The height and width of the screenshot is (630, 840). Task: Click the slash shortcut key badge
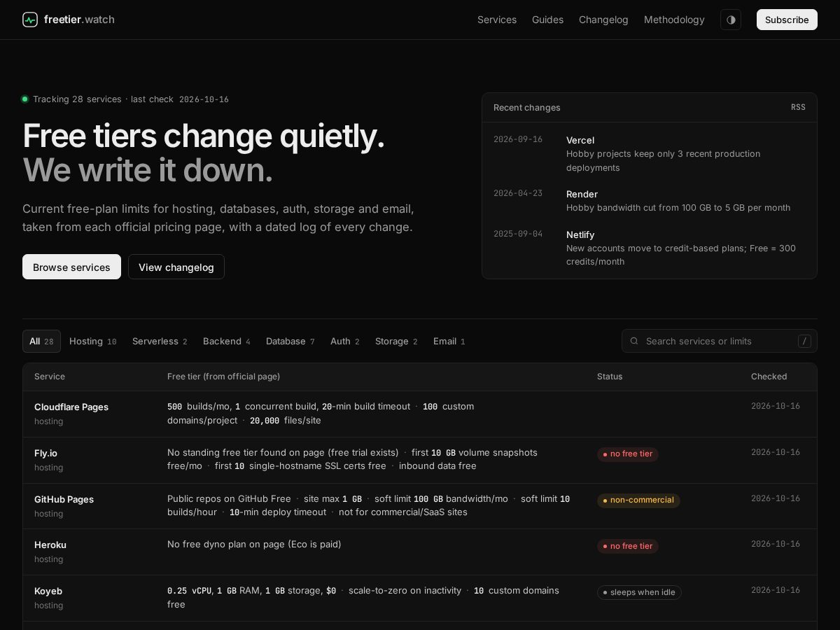click(804, 341)
